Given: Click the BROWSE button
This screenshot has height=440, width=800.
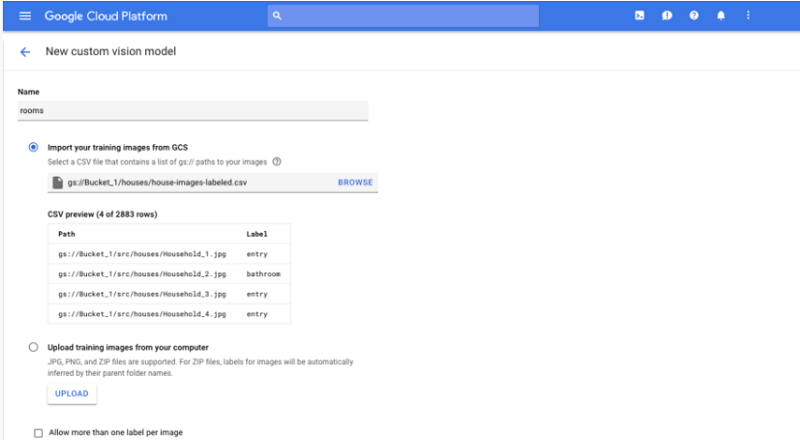Looking at the screenshot, I should click(355, 182).
